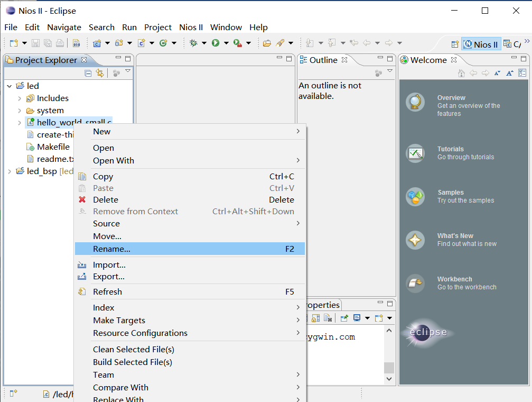Expand the Includes folder
532x402 pixels.
[20, 98]
